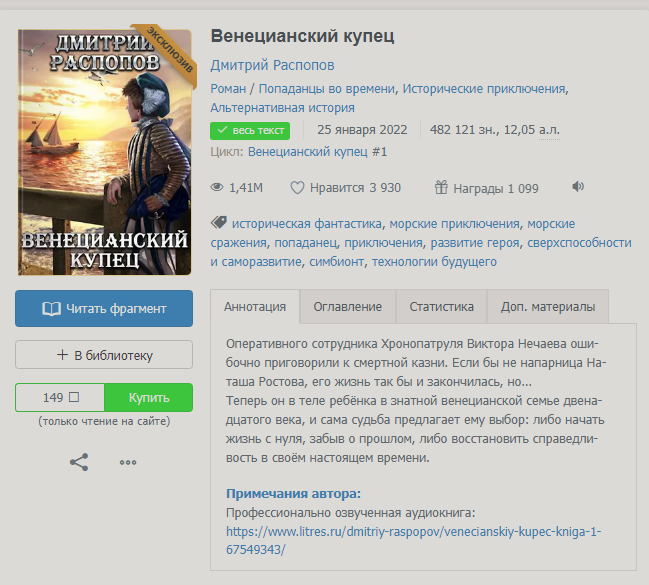Add book with В библиотеку button
This screenshot has width=649, height=585.
104,355
